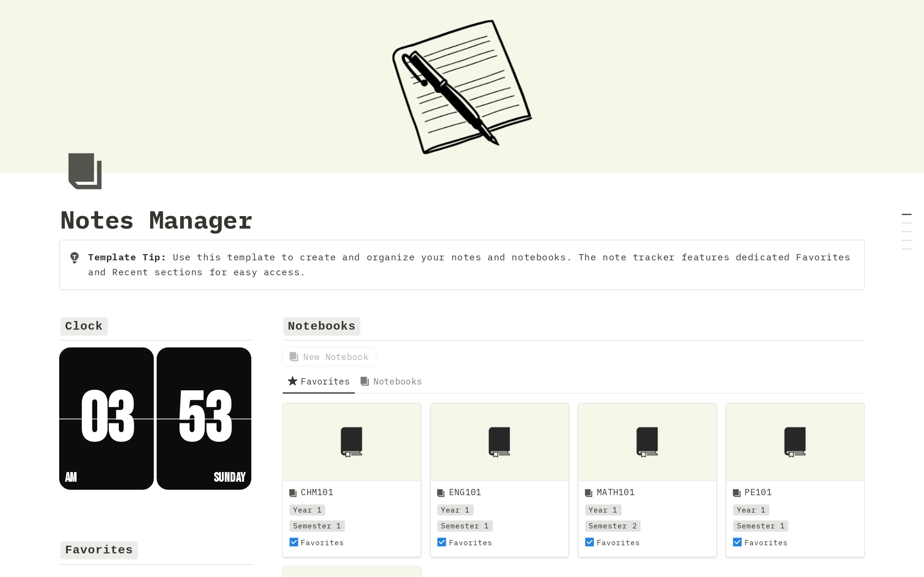
Task: Switch to the Notebooks view tab
Action: tap(391, 382)
